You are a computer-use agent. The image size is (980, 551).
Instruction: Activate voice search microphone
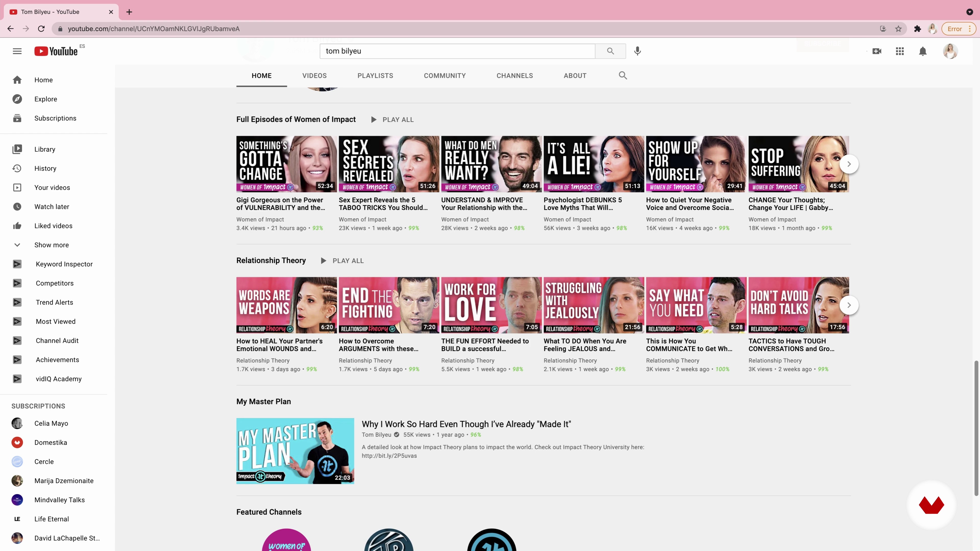(638, 51)
